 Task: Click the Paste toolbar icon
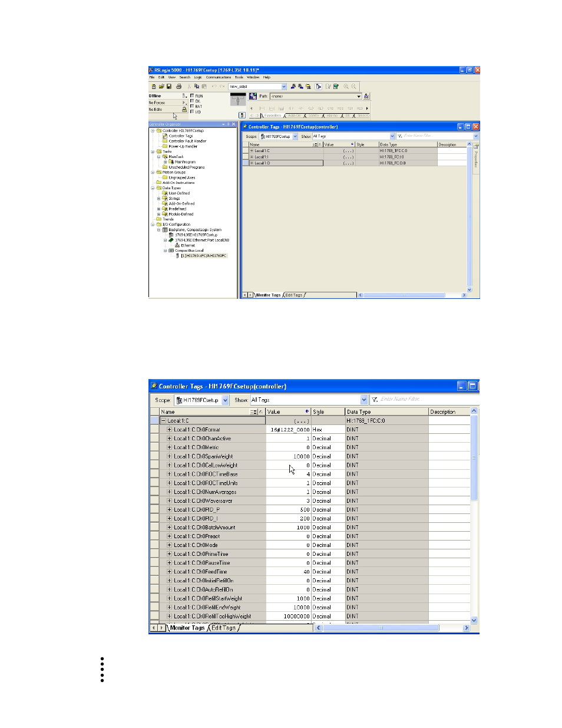click(x=204, y=87)
